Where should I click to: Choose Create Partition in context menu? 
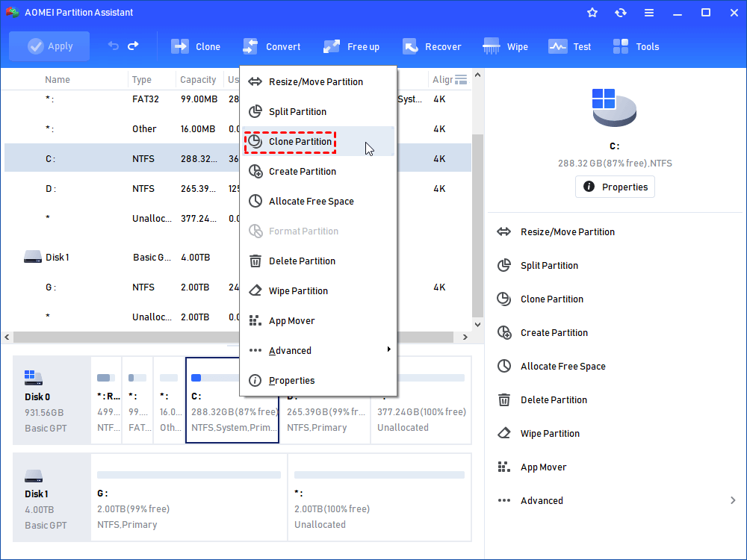[x=318, y=172]
